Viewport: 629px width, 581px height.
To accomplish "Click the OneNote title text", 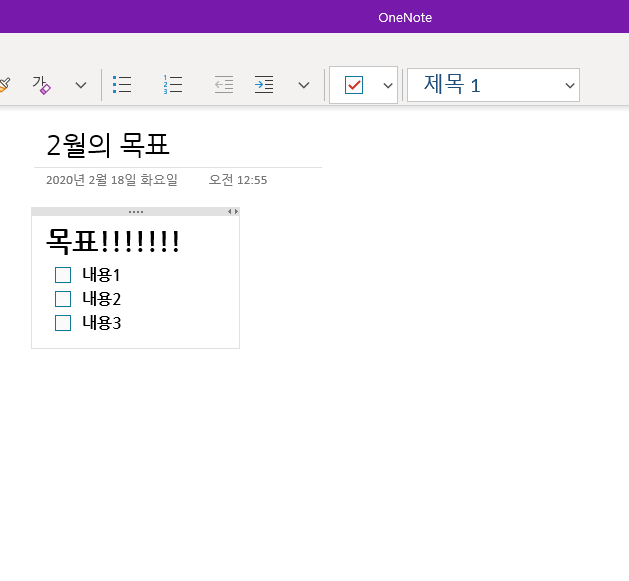I will tap(405, 18).
